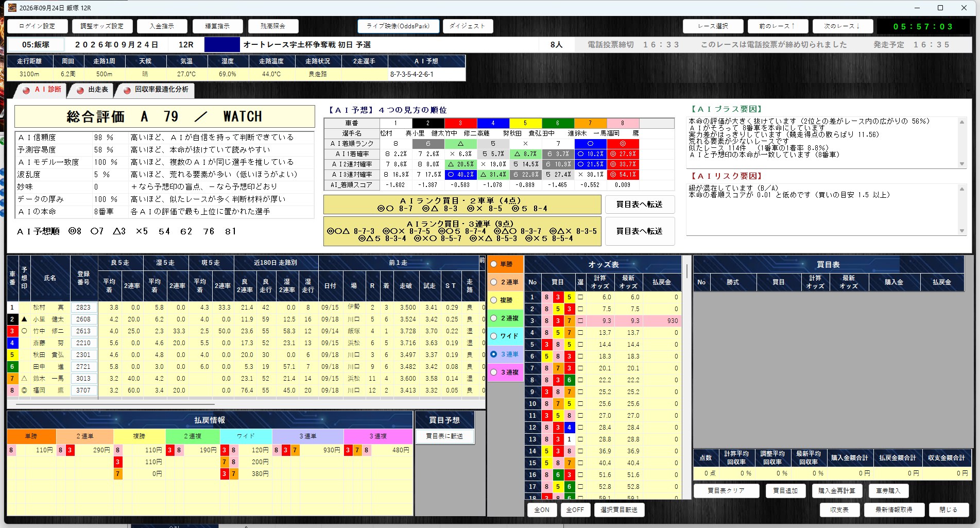The image size is (980, 528).
Task: Click the red ball icon on 出走表 tab
Action: click(80, 90)
